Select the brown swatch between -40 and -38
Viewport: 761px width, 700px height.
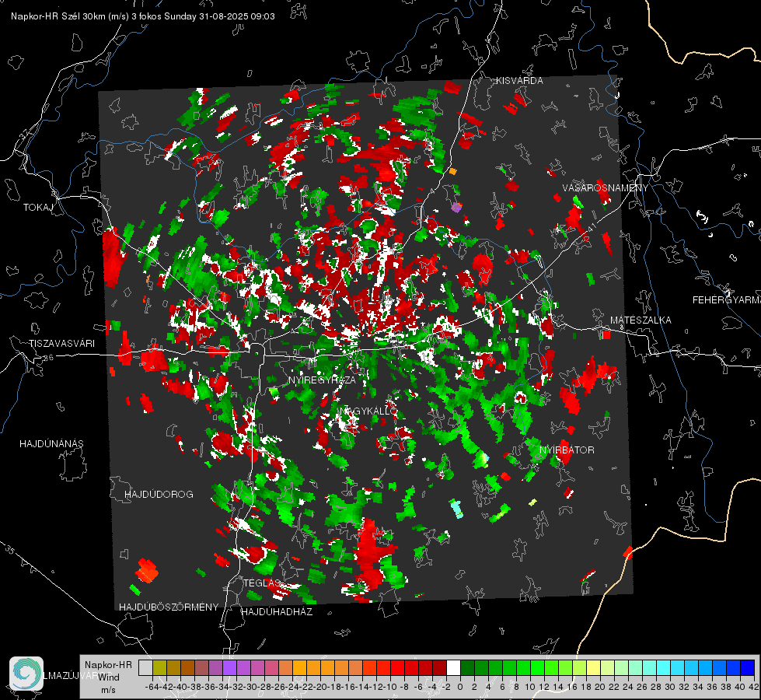click(187, 668)
